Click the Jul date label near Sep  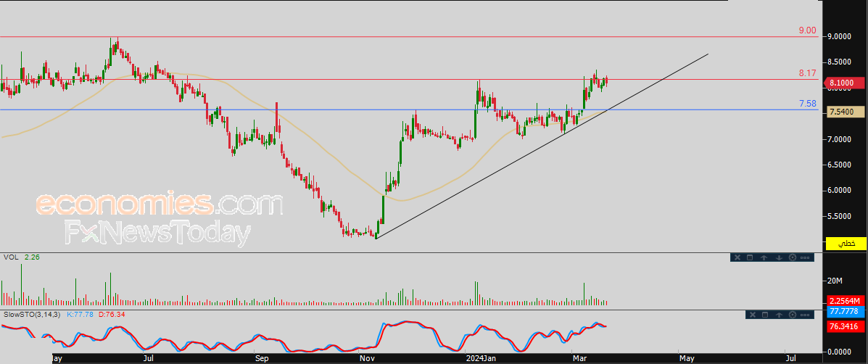point(149,358)
